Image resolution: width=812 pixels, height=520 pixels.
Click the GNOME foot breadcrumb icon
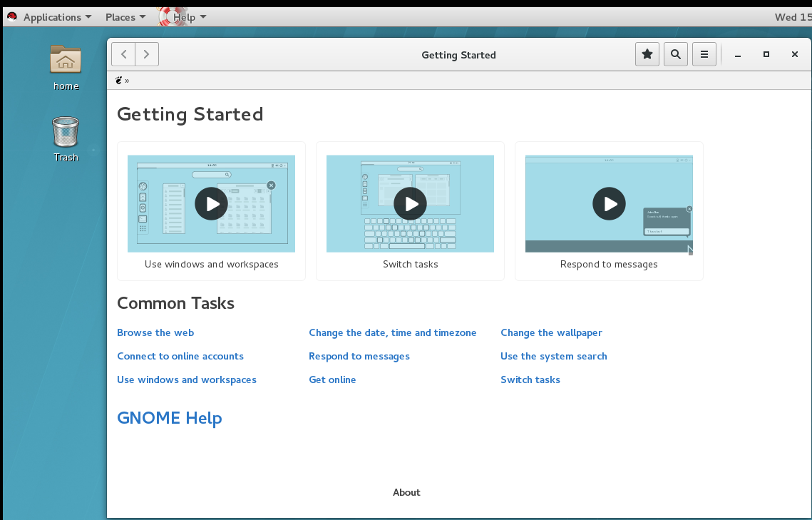[x=118, y=81]
